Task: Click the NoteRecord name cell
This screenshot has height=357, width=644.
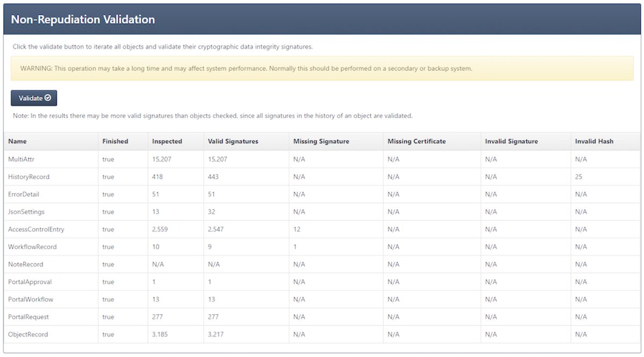Action: [x=25, y=264]
